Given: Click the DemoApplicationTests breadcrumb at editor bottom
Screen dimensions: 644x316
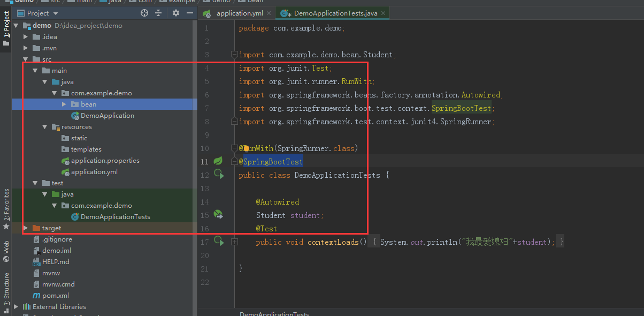Looking at the screenshot, I should [x=274, y=314].
